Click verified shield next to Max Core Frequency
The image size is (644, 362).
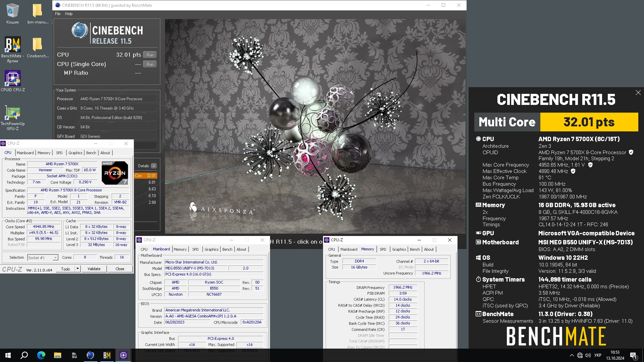click(x=590, y=165)
